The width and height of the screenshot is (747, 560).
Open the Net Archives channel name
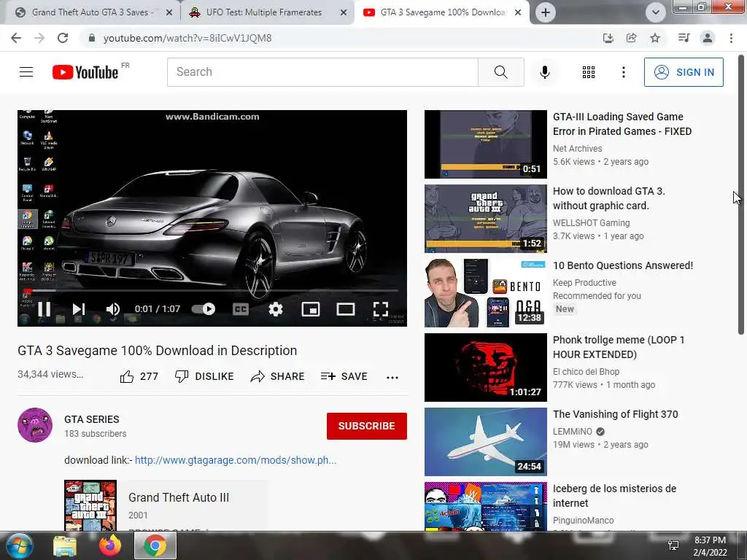pyautogui.click(x=578, y=149)
